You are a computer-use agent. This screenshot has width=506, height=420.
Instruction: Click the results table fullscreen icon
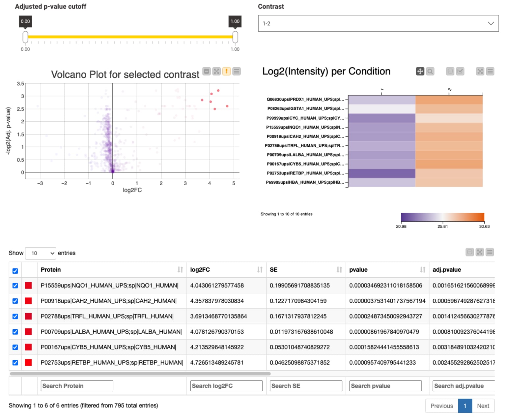[480, 252]
